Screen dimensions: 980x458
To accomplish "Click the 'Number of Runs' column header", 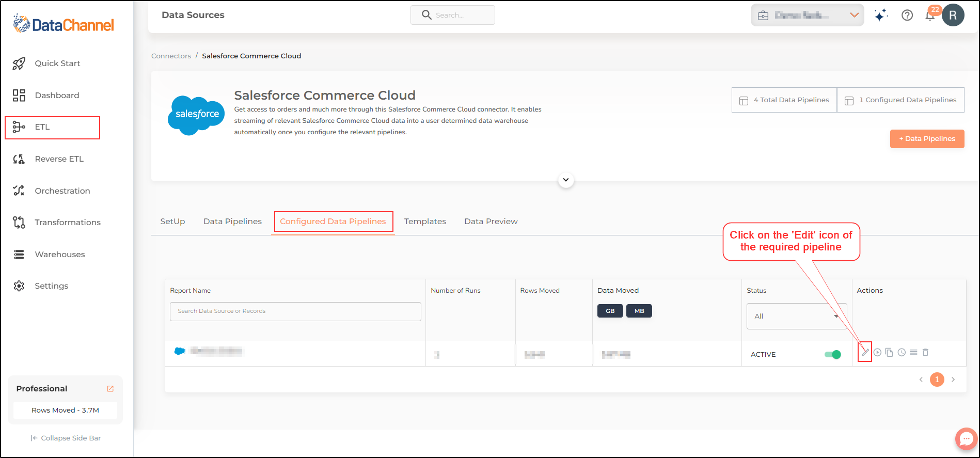I will tap(455, 291).
